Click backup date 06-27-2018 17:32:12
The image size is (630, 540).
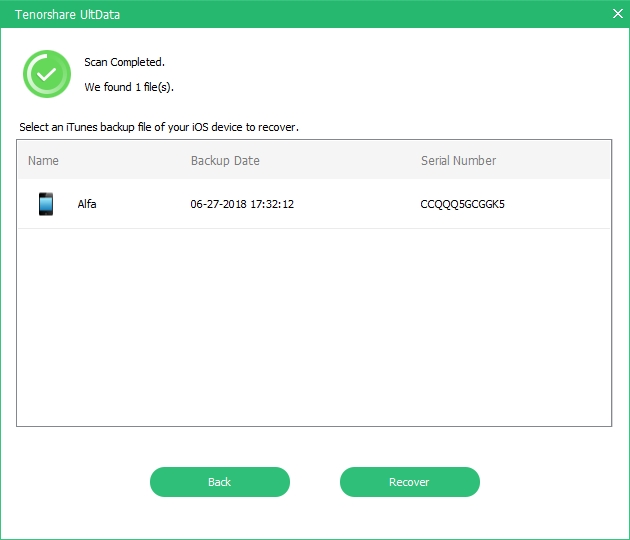point(242,204)
